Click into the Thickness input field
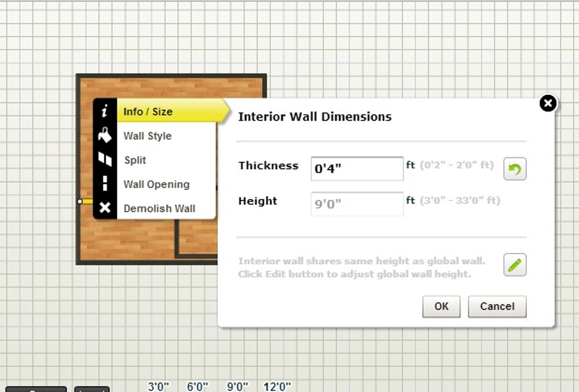The height and width of the screenshot is (392, 579). [x=357, y=169]
